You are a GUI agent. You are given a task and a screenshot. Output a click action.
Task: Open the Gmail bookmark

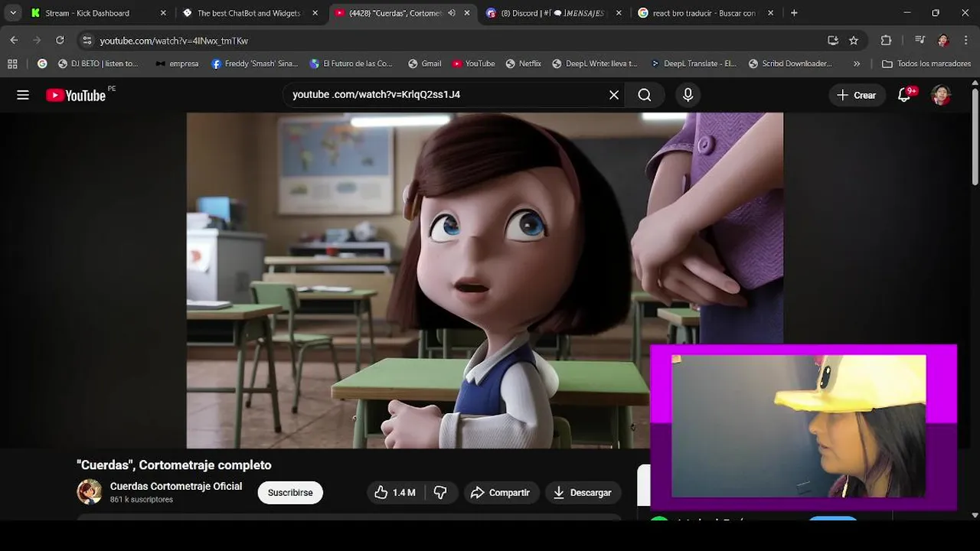click(425, 64)
